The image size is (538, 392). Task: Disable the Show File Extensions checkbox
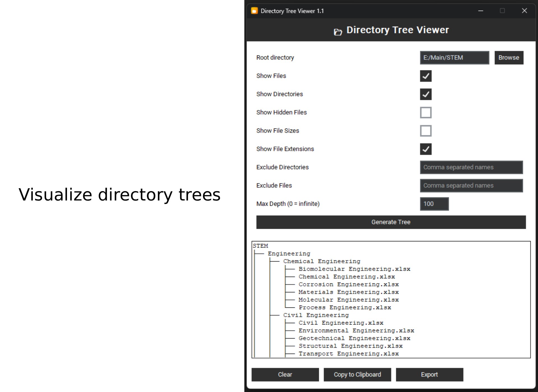(425, 149)
